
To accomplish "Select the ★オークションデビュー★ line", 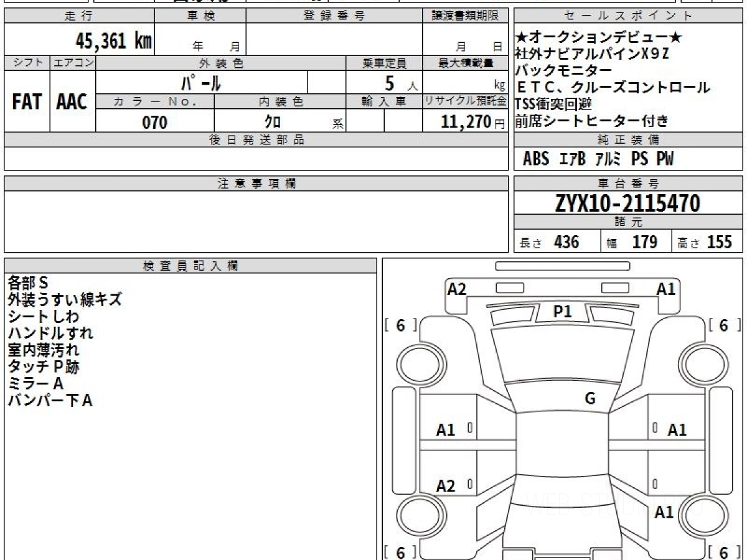I will (x=599, y=38).
